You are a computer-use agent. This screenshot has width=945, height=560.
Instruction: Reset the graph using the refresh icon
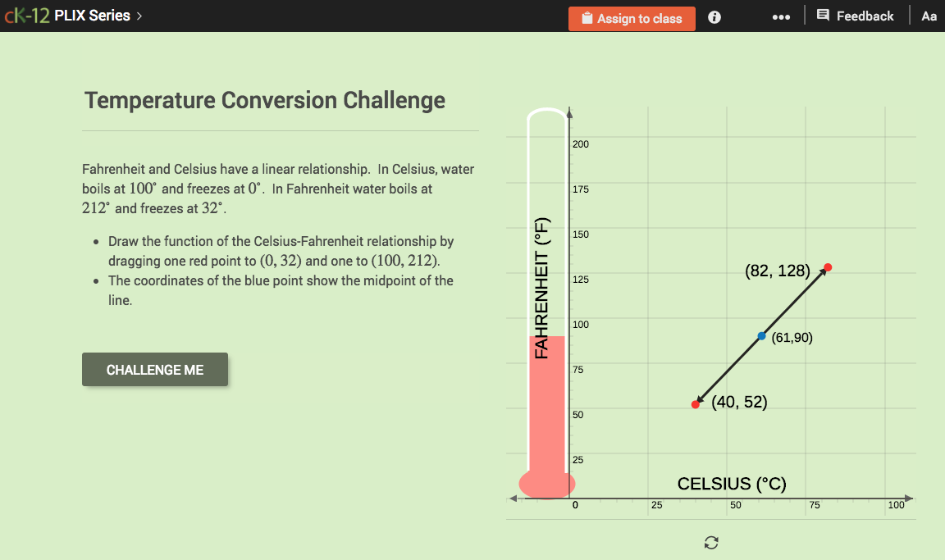pyautogui.click(x=710, y=542)
